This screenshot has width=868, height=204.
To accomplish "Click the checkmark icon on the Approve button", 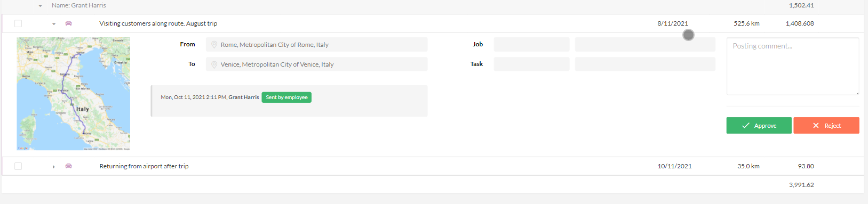I will pos(746,126).
